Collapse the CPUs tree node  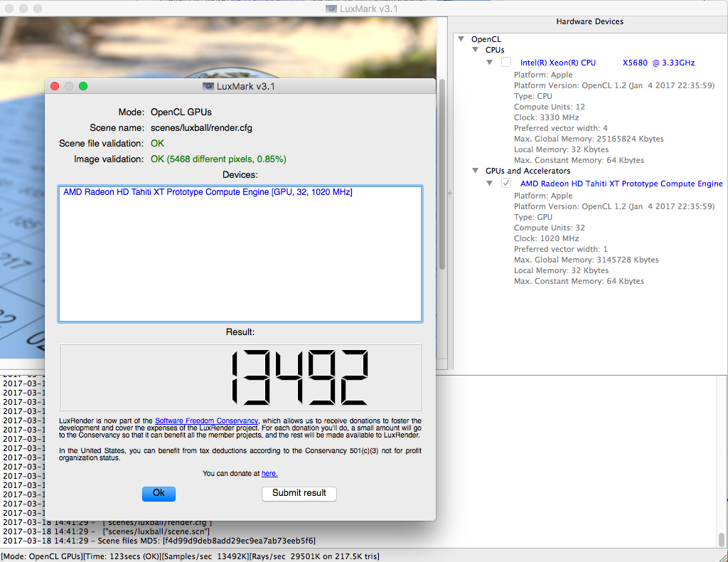[x=476, y=50]
